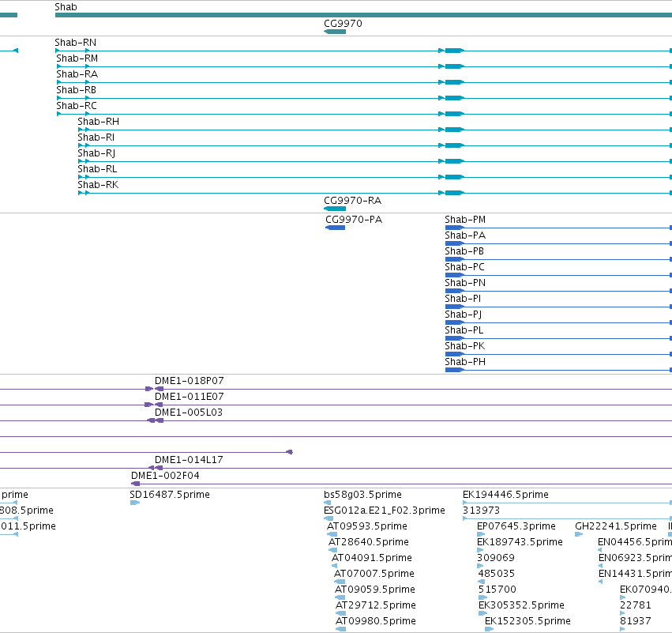This screenshot has width=672, height=633.
Task: Select the AT28640.5prime EST label
Action: [x=369, y=542]
